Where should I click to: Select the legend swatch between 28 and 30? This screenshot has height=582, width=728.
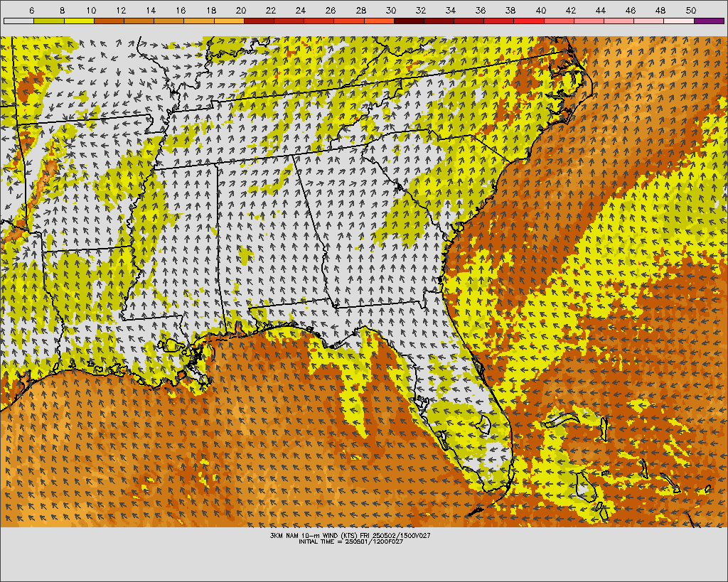[379, 21]
